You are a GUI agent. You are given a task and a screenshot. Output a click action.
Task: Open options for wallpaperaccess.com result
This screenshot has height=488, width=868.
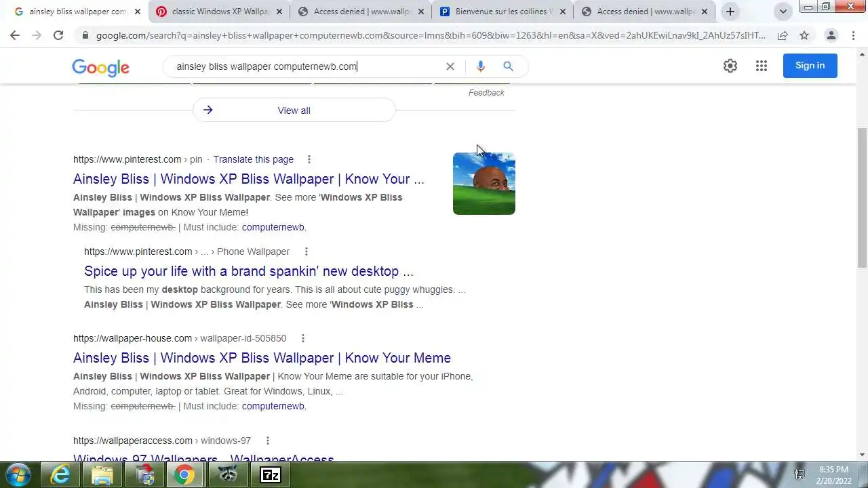click(268, 441)
